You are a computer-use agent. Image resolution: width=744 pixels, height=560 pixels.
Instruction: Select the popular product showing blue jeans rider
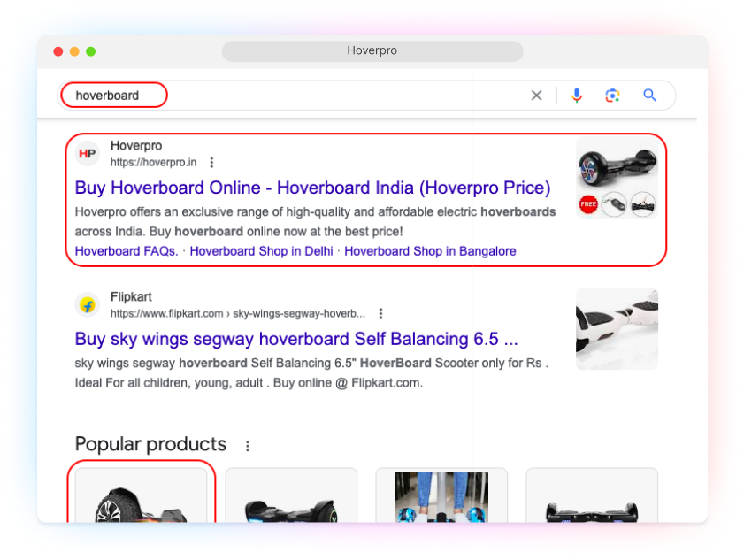[441, 495]
